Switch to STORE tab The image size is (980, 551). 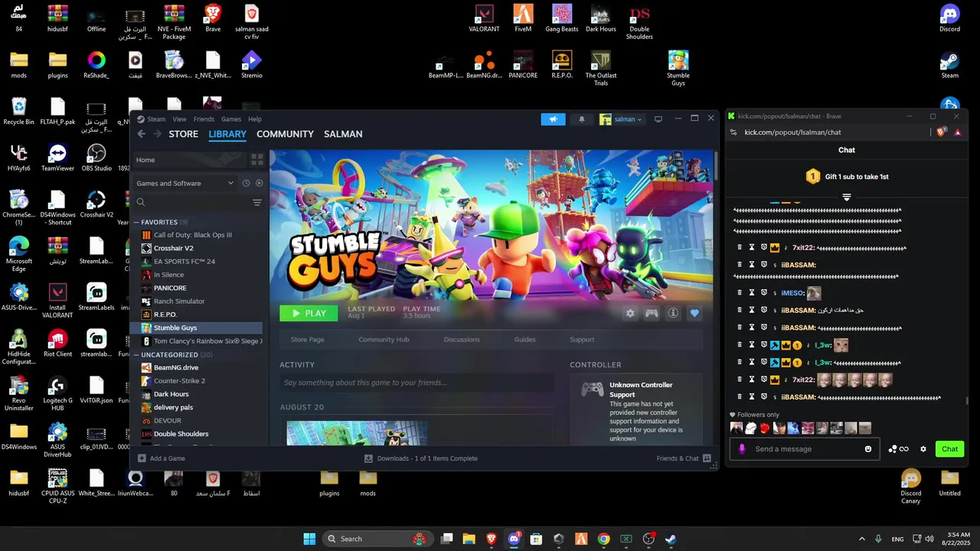click(x=184, y=134)
